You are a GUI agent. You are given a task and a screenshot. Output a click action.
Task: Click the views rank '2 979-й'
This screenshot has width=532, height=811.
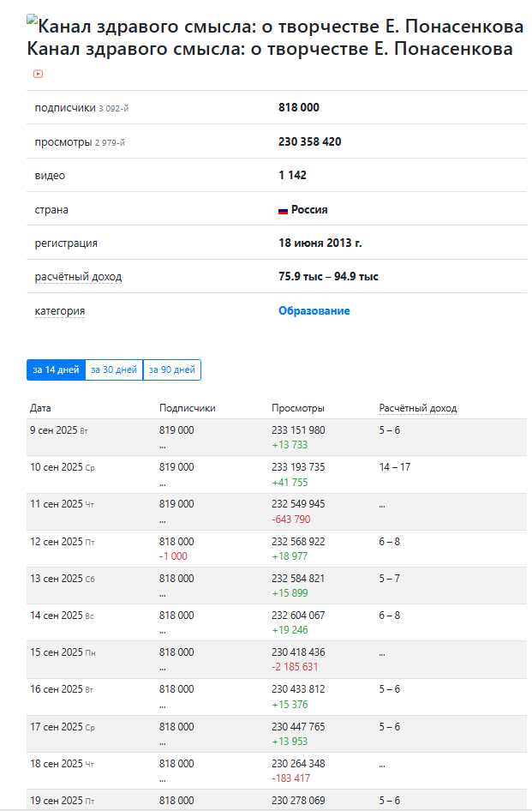pos(109,142)
